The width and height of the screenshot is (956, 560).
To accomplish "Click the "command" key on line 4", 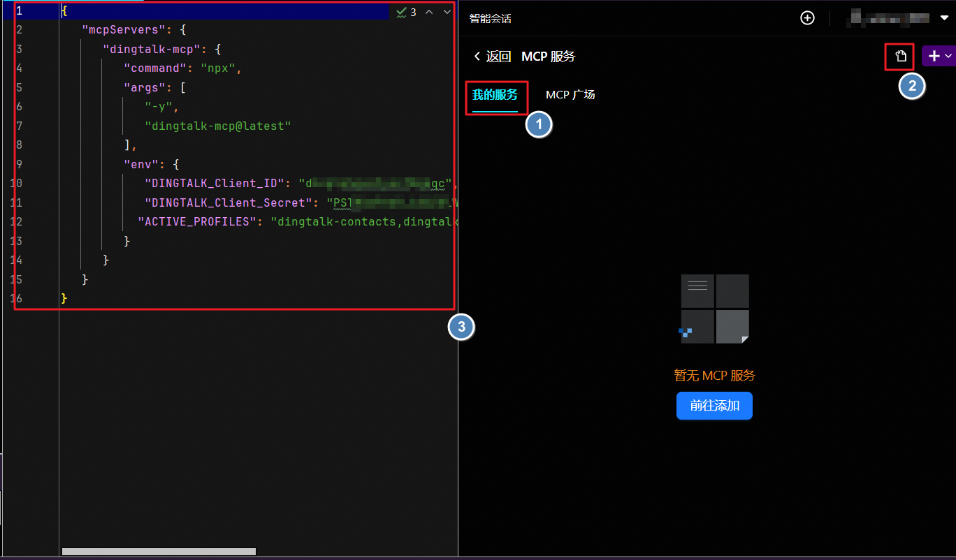I will pyautogui.click(x=155, y=68).
